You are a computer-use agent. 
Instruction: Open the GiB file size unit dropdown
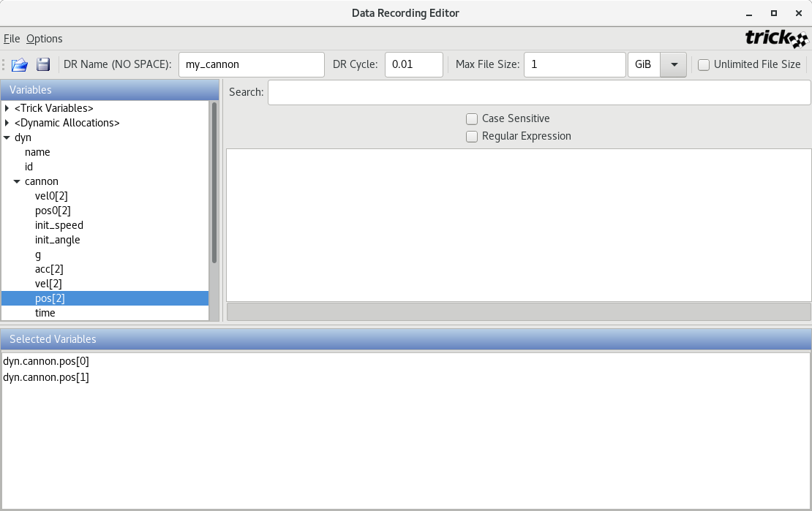(673, 65)
